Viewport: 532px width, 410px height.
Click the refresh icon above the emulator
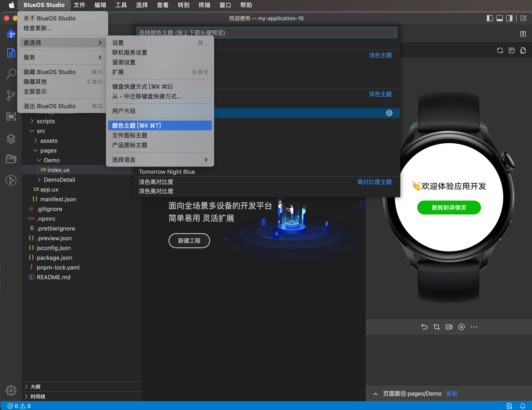(x=500, y=50)
